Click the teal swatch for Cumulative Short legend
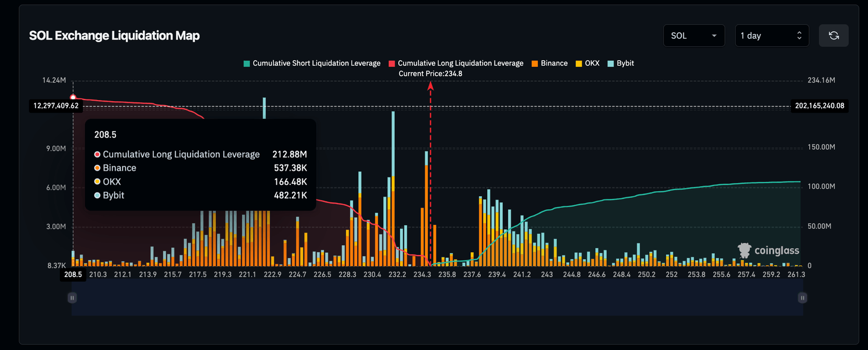This screenshot has height=350, width=868. pos(246,63)
